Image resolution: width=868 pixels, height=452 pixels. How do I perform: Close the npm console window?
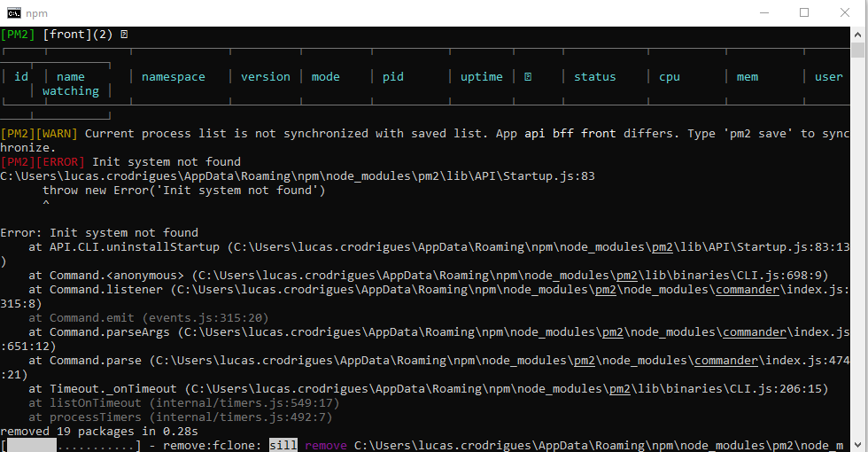point(845,12)
